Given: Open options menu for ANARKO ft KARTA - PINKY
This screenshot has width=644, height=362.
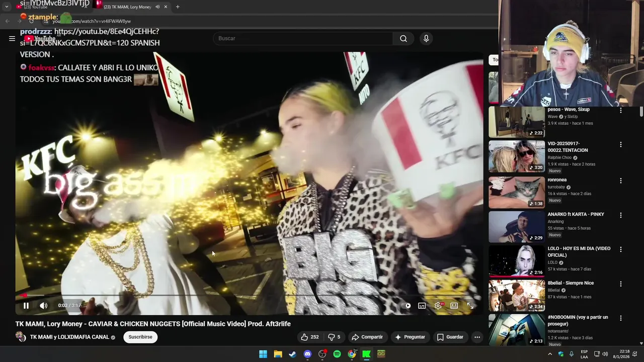Looking at the screenshot, I should 620,215.
